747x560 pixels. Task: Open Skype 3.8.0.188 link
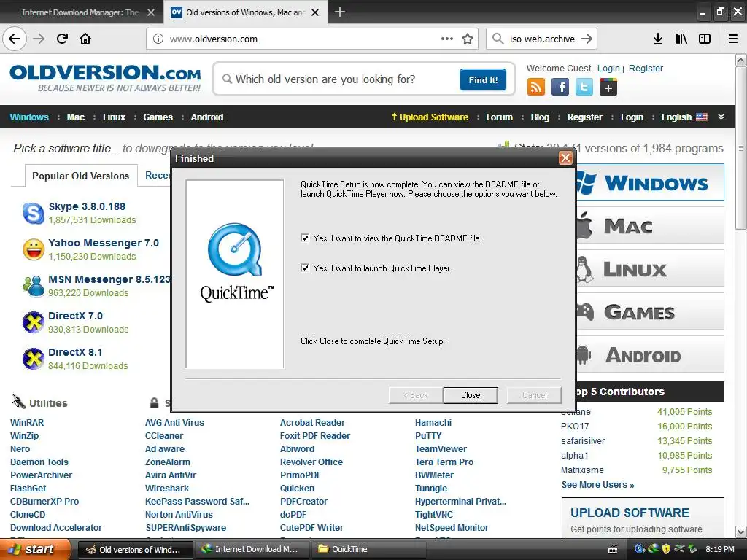point(87,206)
